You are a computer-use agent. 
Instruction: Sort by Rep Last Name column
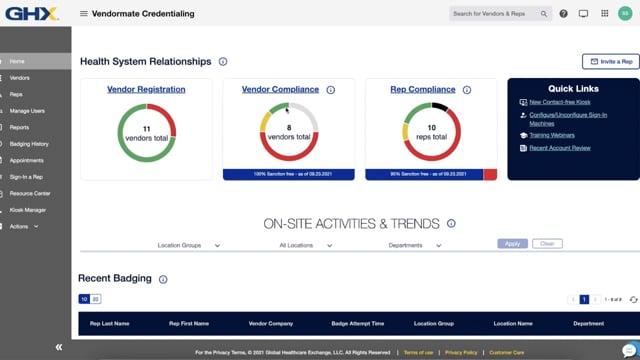click(109, 324)
